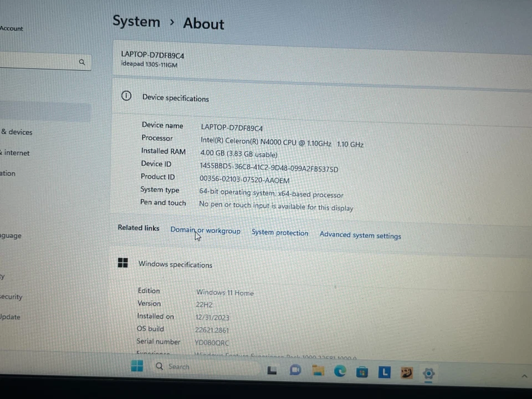
Task: Open the sidebar section ending in 'ation'
Action: [x=8, y=173]
